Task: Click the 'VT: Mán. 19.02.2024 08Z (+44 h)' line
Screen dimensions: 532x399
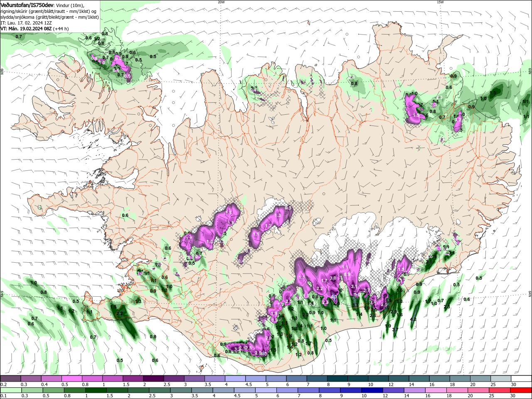Action: 34,29
